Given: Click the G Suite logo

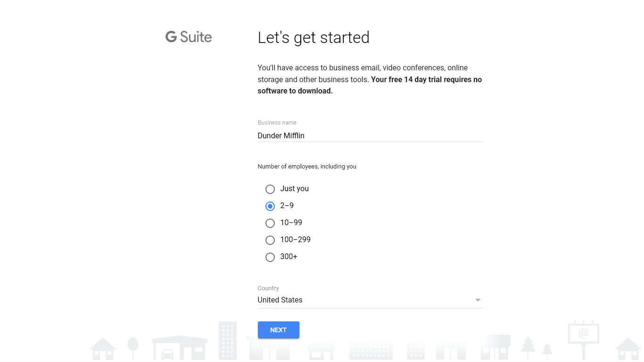Looking at the screenshot, I should pos(189,37).
